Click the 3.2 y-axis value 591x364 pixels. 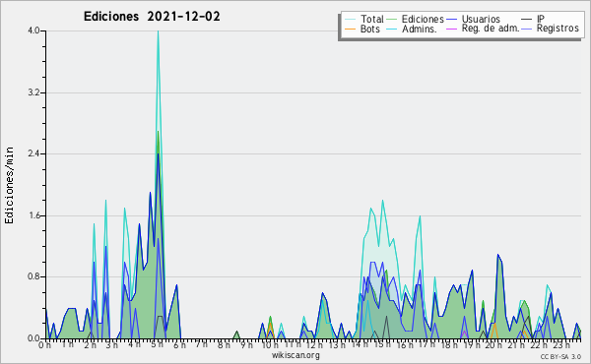pos(34,92)
